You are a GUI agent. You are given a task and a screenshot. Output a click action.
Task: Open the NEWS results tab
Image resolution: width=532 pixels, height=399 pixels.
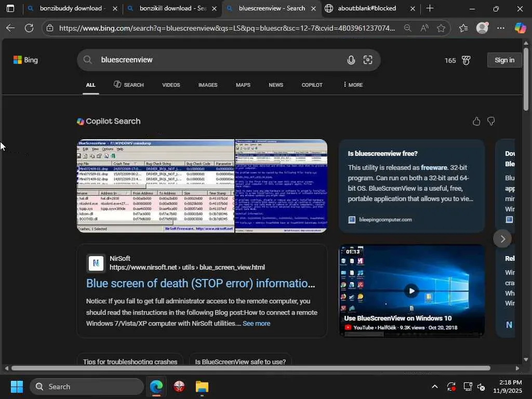[x=276, y=85]
